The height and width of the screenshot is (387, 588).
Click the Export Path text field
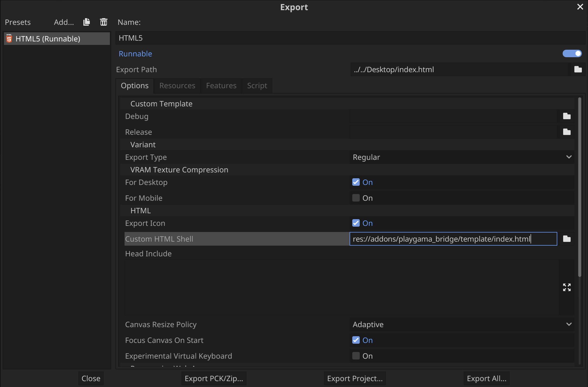[460, 69]
